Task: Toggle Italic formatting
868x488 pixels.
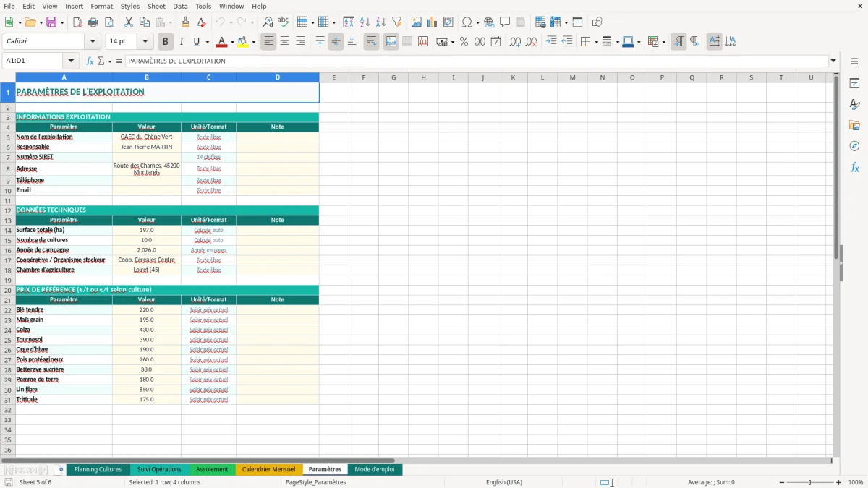Action: pyautogui.click(x=181, y=42)
